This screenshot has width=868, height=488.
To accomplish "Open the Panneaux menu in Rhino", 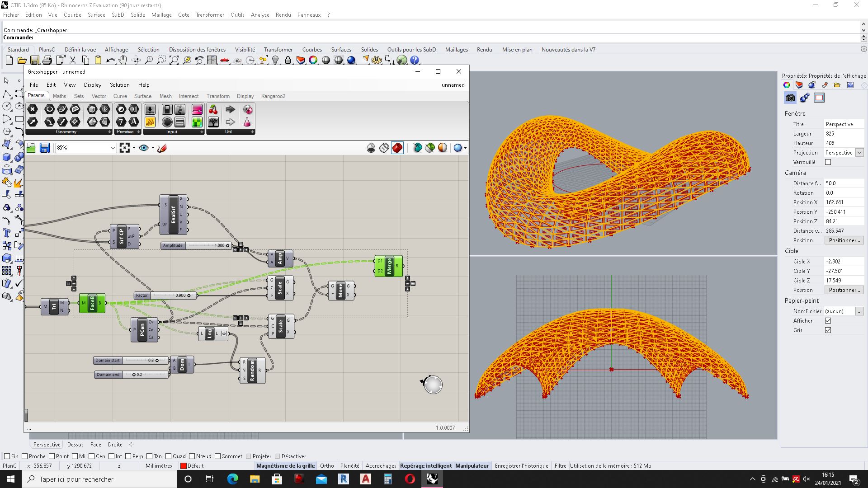I will click(308, 14).
